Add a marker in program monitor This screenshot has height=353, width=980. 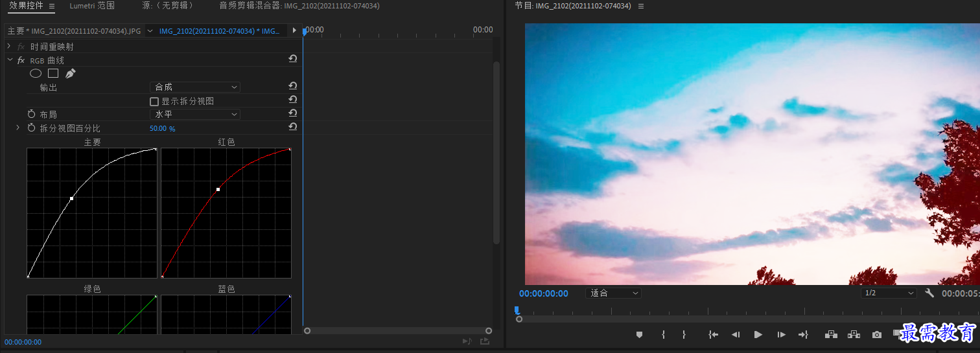point(639,335)
